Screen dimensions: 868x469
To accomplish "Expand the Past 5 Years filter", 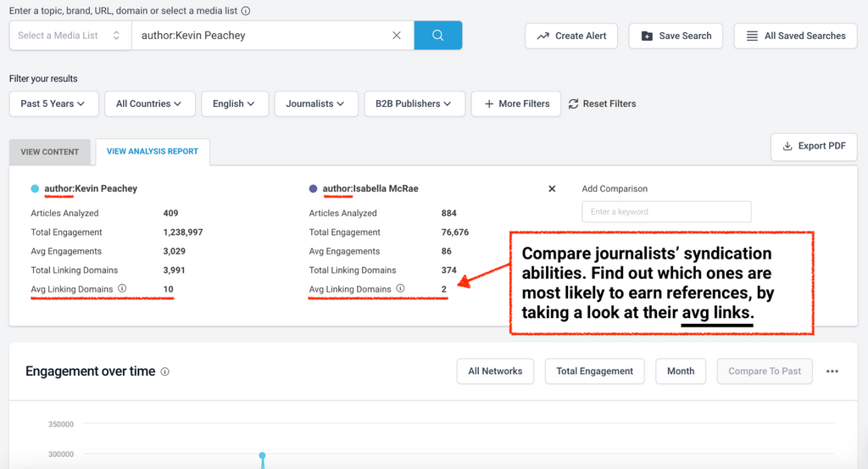I will click(x=53, y=103).
